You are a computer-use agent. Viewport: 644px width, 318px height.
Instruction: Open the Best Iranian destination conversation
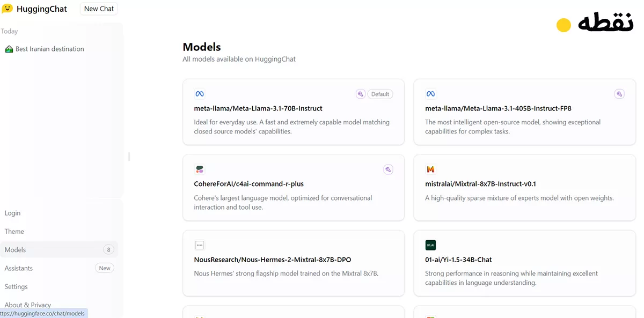(50, 49)
